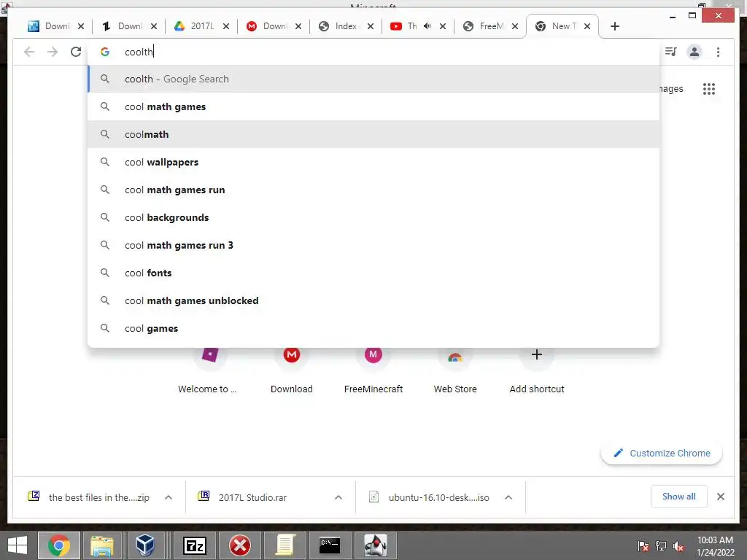Open the Web Store shortcut
Image resolution: width=747 pixels, height=560 pixels.
click(455, 370)
